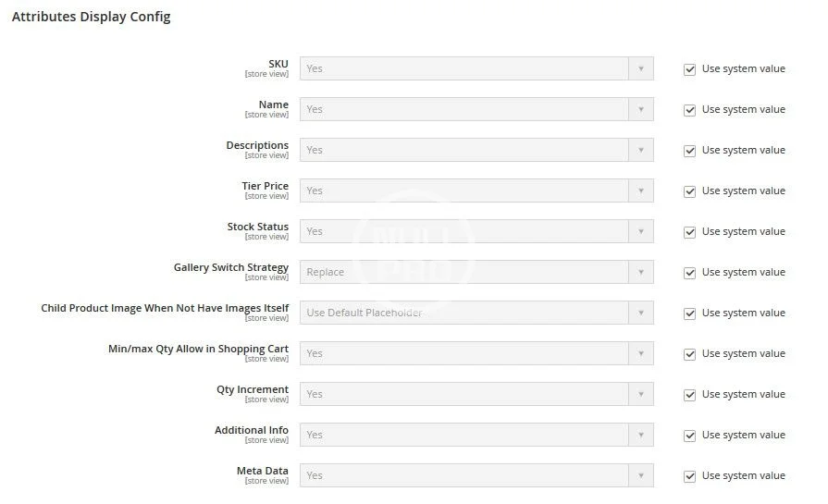This screenshot has height=504, width=828.
Task: Uncheck Use system value for Tier Price
Action: (x=689, y=191)
